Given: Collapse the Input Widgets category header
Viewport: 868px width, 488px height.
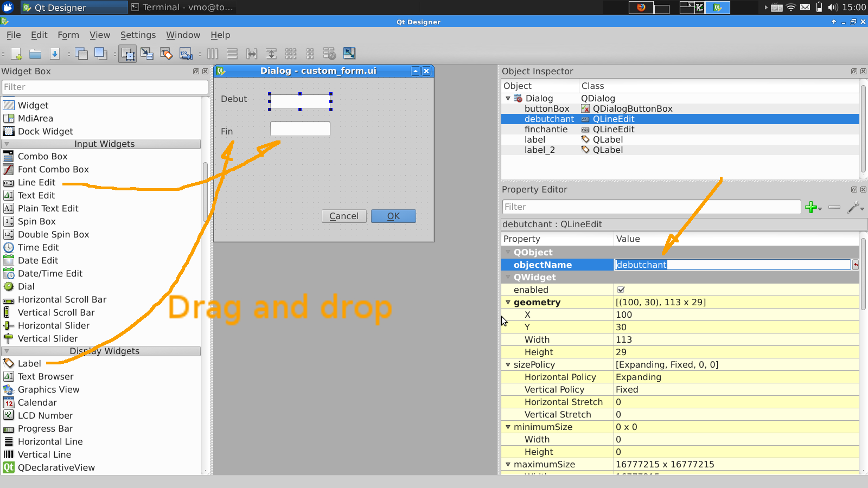Looking at the screenshot, I should pos(101,144).
